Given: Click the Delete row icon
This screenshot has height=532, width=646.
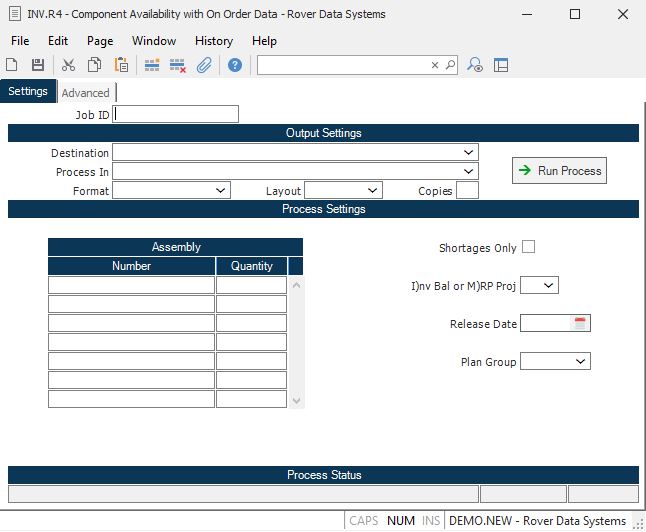Looking at the screenshot, I should click(x=178, y=65).
